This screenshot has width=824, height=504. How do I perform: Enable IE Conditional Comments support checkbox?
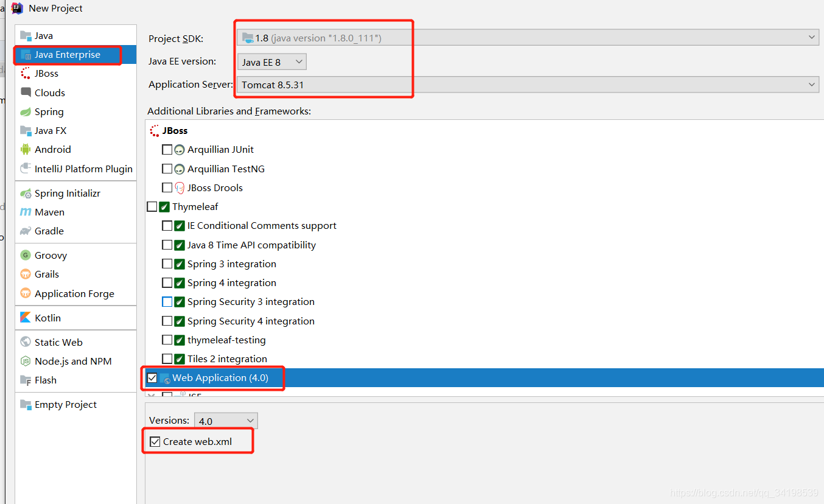(167, 226)
